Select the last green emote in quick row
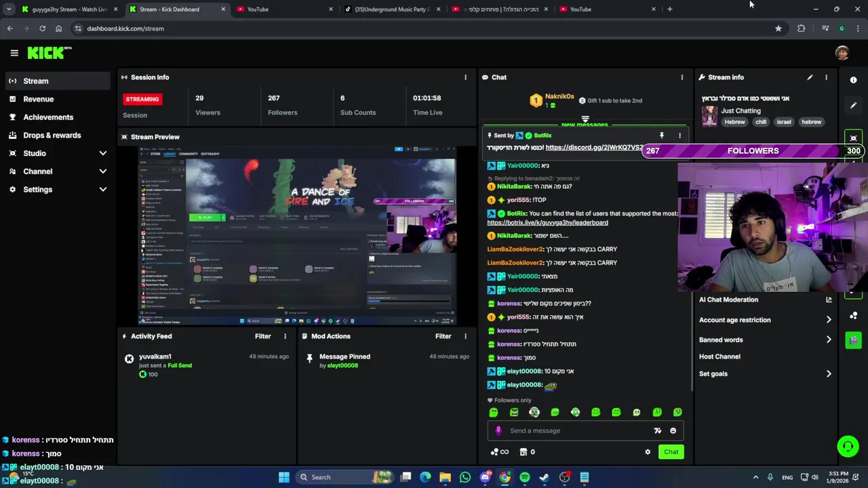Screen dimensions: 868x488 click(677, 412)
